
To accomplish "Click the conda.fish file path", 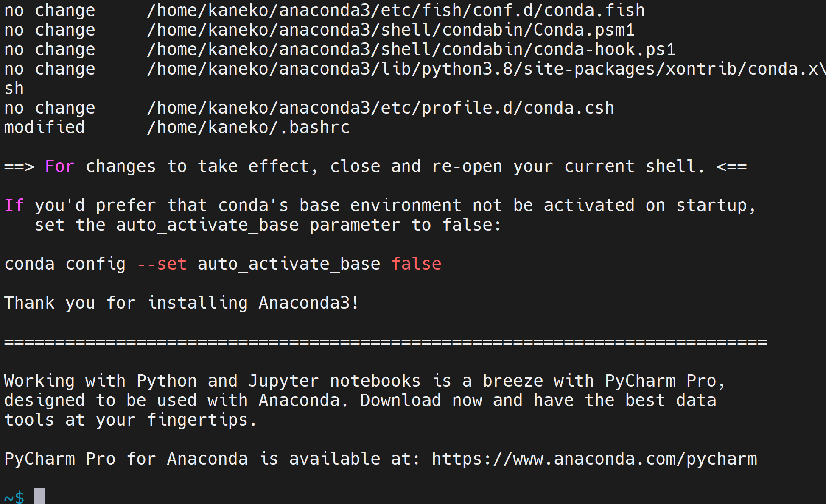I will tap(396, 11).
